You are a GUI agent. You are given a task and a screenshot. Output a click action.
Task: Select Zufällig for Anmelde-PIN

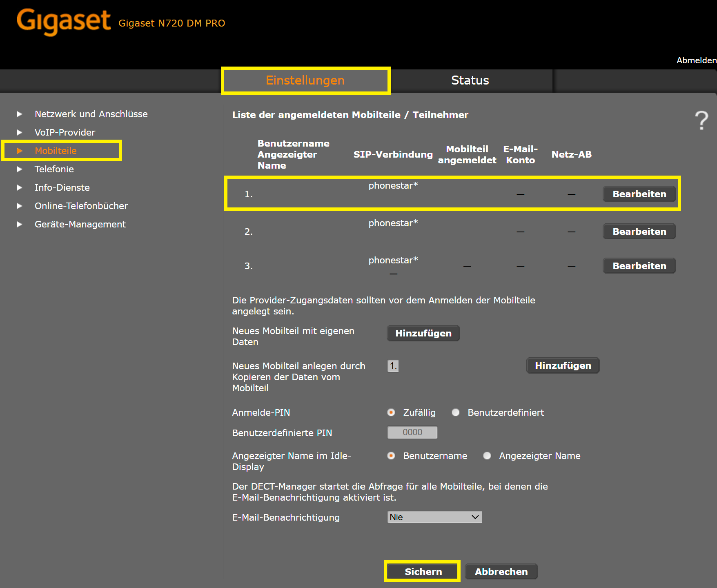(391, 412)
